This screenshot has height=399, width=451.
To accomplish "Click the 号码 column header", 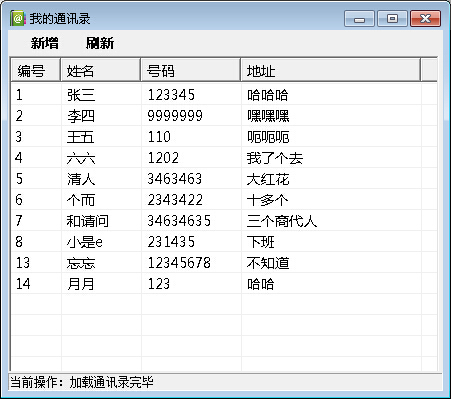I will point(191,70).
